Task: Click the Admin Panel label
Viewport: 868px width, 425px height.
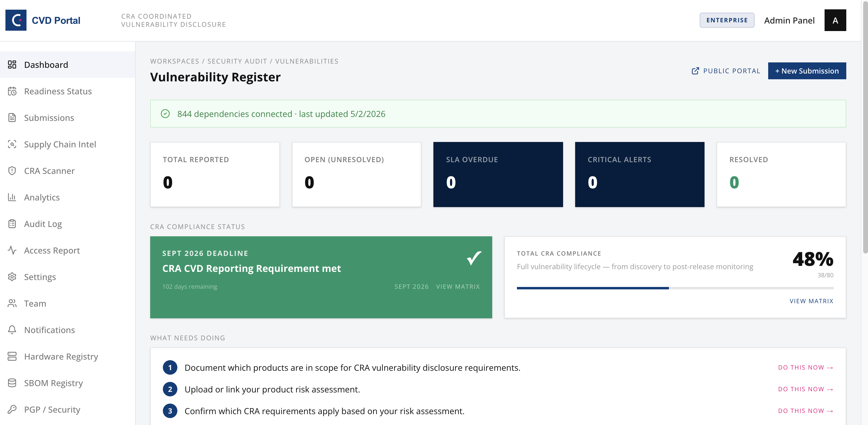Action: (x=789, y=20)
